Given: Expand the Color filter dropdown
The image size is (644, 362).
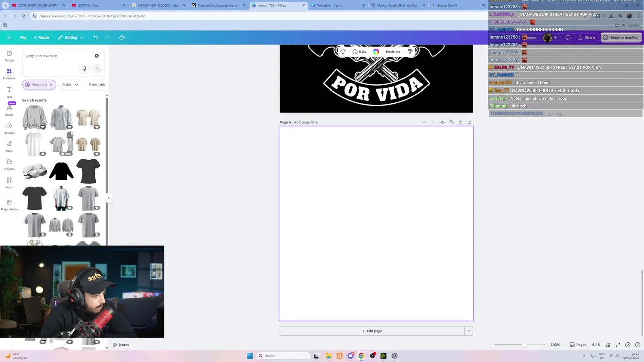Looking at the screenshot, I should tap(70, 85).
